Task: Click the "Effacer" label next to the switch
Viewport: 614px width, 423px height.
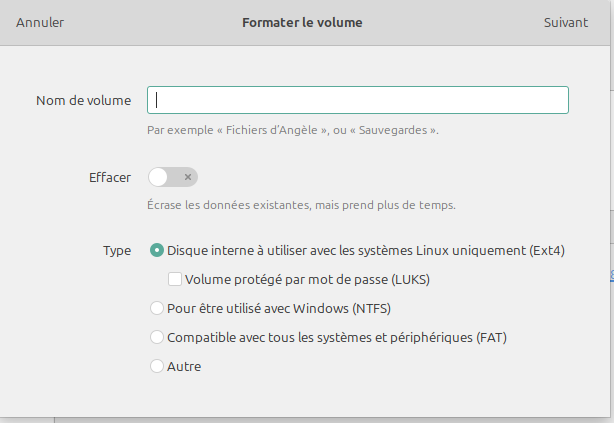Action: (110, 177)
